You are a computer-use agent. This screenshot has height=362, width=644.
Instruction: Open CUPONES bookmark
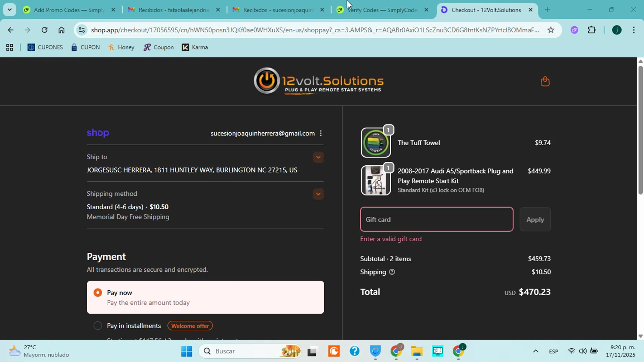[45, 48]
